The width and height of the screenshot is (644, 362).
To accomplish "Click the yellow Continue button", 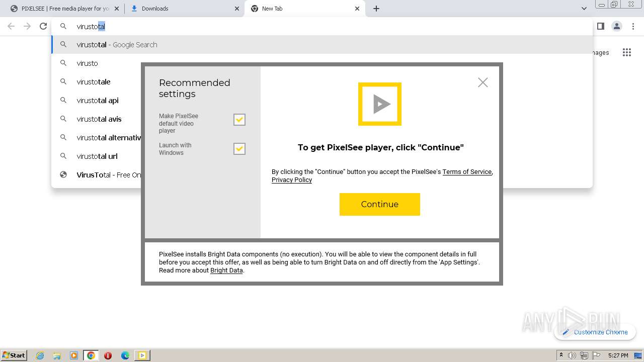I will pyautogui.click(x=380, y=204).
